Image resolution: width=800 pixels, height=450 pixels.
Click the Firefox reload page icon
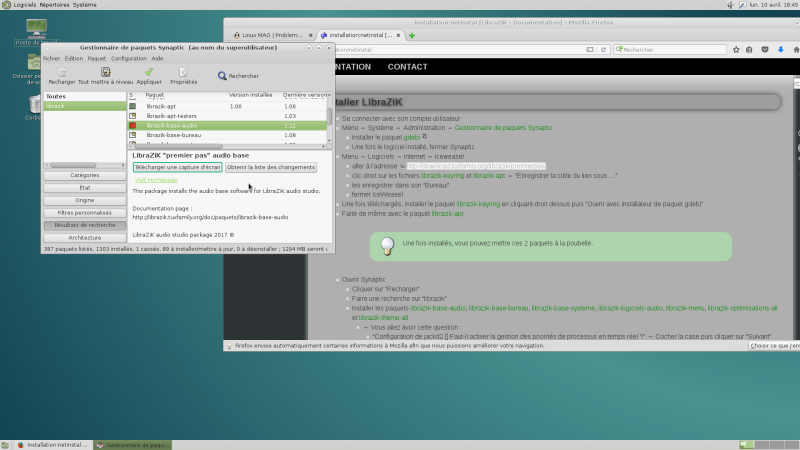(603, 49)
